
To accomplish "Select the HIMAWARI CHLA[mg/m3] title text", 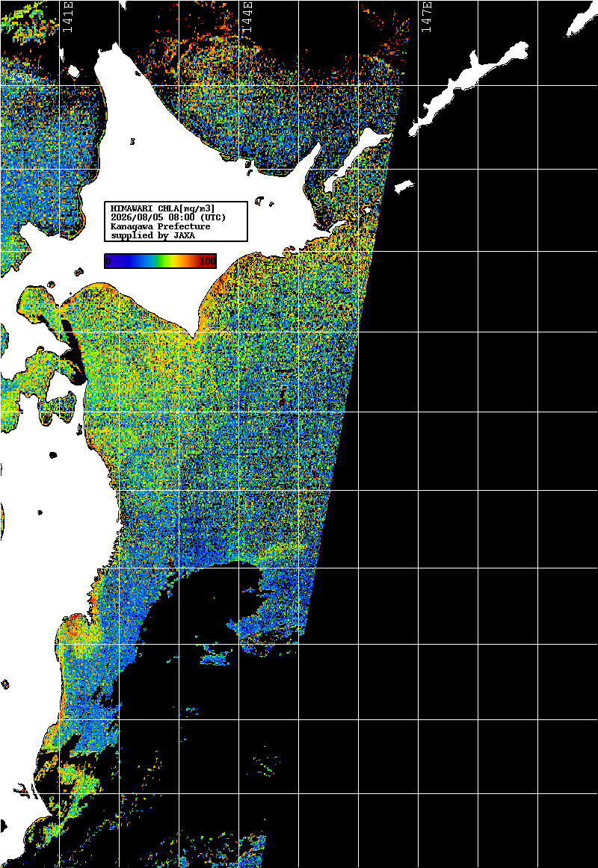I will [163, 208].
